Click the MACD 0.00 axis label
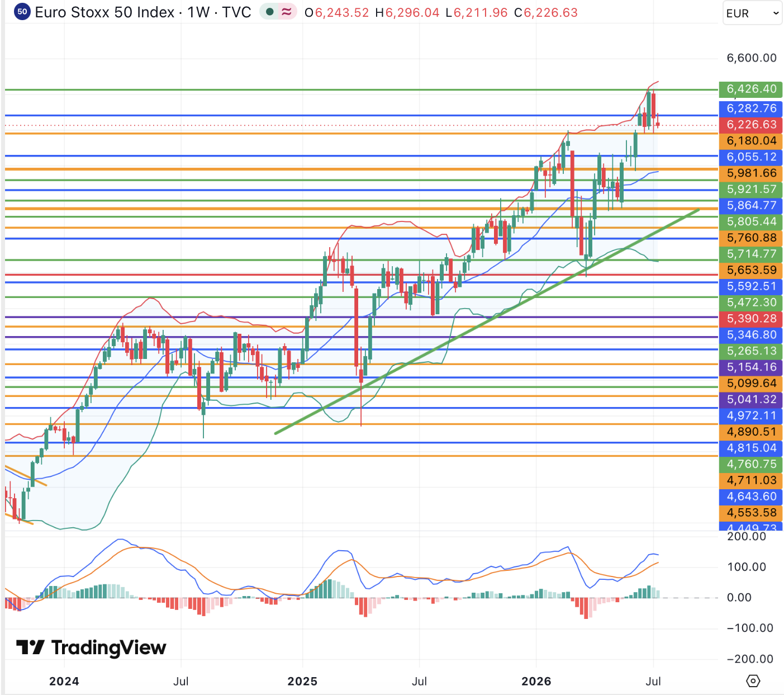Image resolution: width=784 pixels, height=695 pixels. tap(739, 598)
